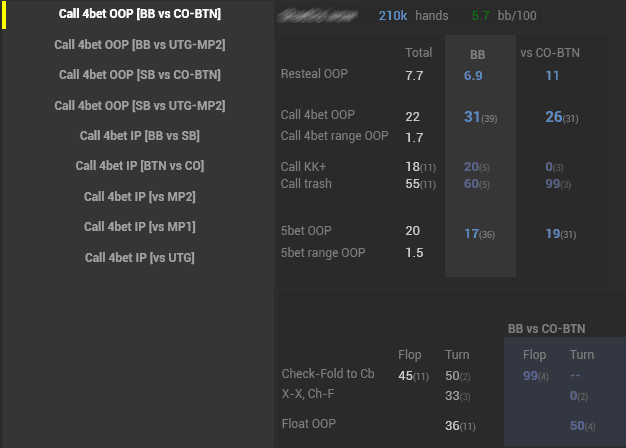This screenshot has height=448, width=626.
Task: Click the vs CO-BTN column header
Action: (549, 52)
